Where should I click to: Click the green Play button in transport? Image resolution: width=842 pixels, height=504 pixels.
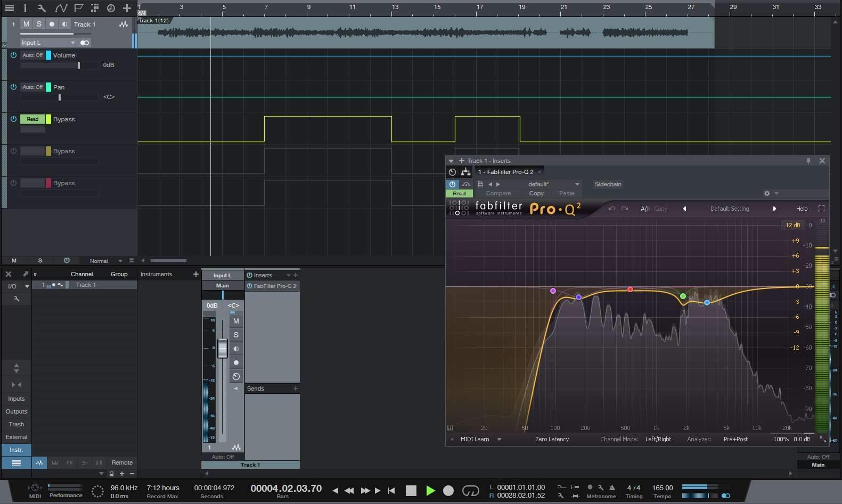[430, 491]
